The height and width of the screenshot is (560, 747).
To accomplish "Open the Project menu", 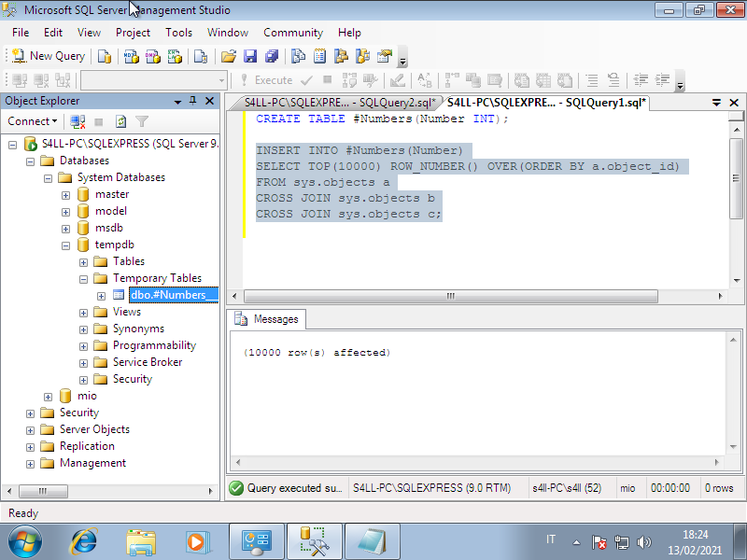I will pyautogui.click(x=133, y=33).
